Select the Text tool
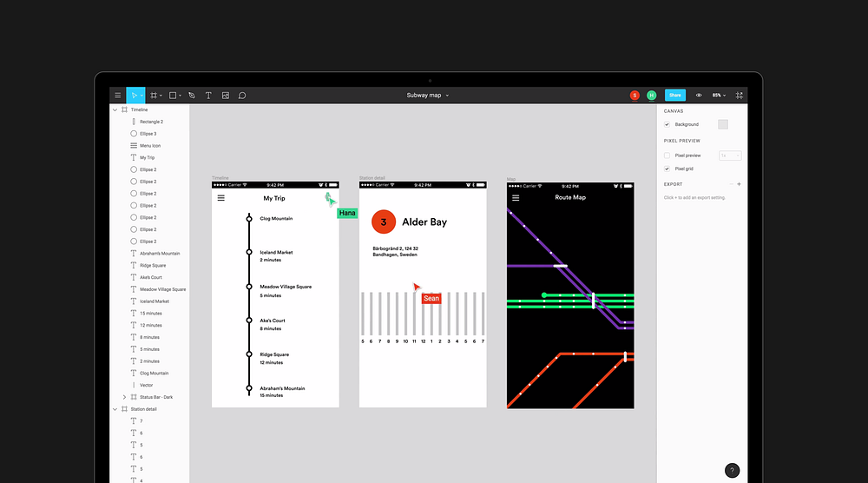 point(208,96)
